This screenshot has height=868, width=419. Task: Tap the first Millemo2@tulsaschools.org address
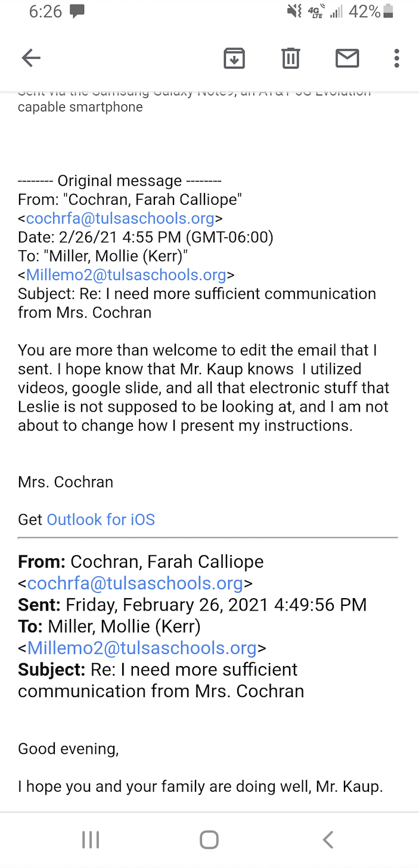[x=126, y=275]
